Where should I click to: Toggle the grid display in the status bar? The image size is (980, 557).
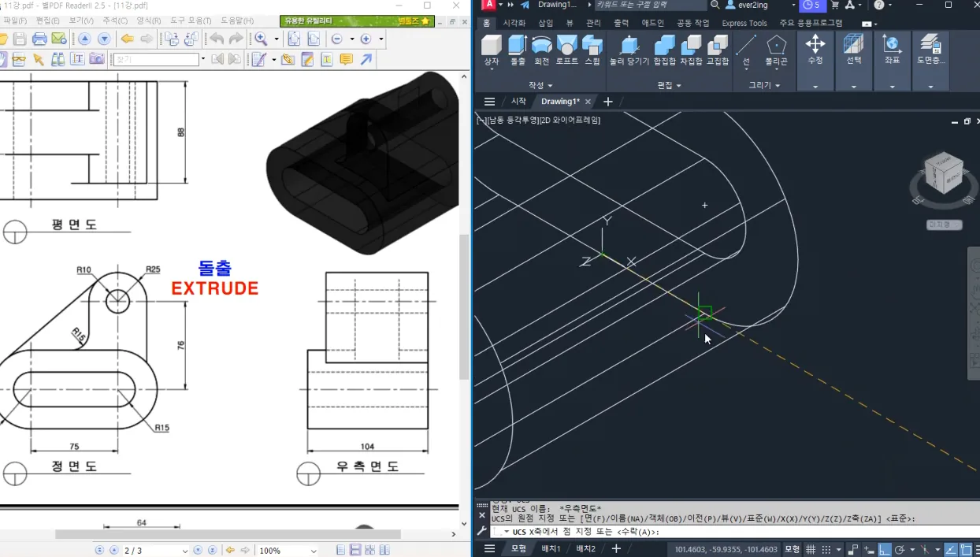pyautogui.click(x=810, y=549)
